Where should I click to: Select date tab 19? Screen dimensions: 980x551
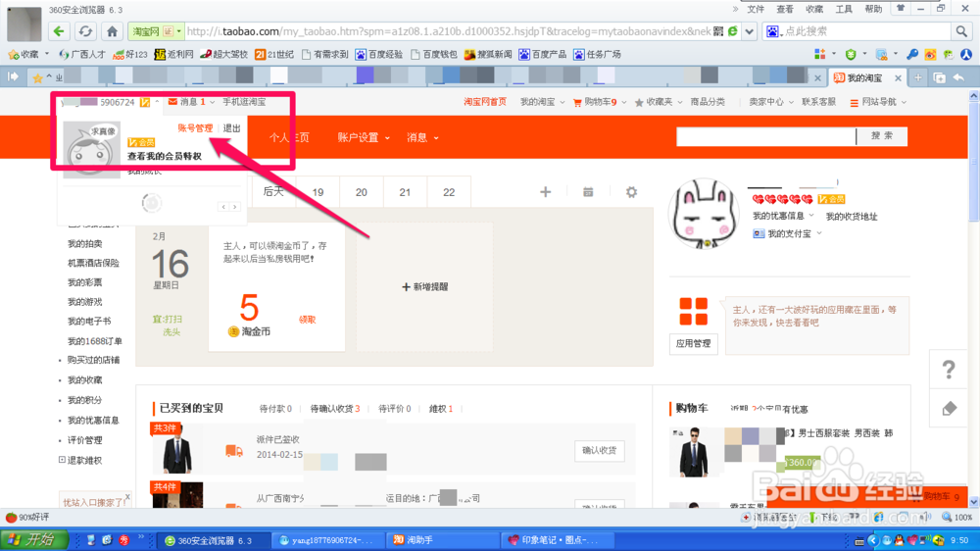(x=318, y=192)
